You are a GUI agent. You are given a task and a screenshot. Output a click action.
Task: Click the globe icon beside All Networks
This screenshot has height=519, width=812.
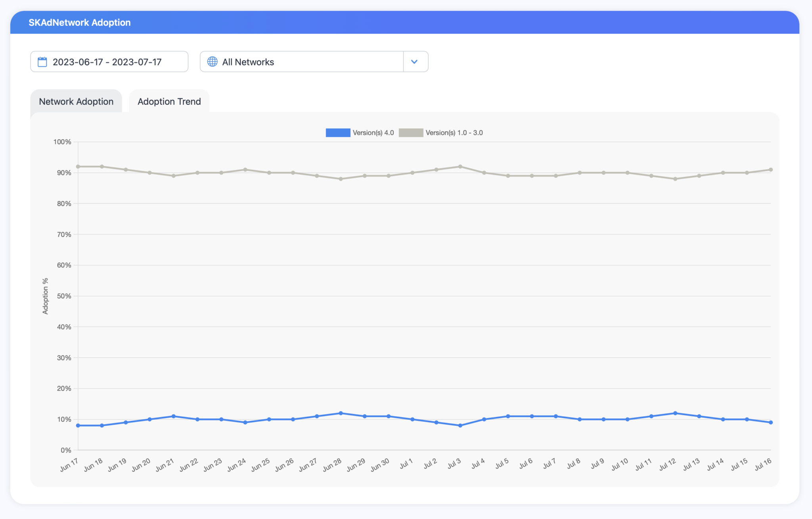click(213, 62)
